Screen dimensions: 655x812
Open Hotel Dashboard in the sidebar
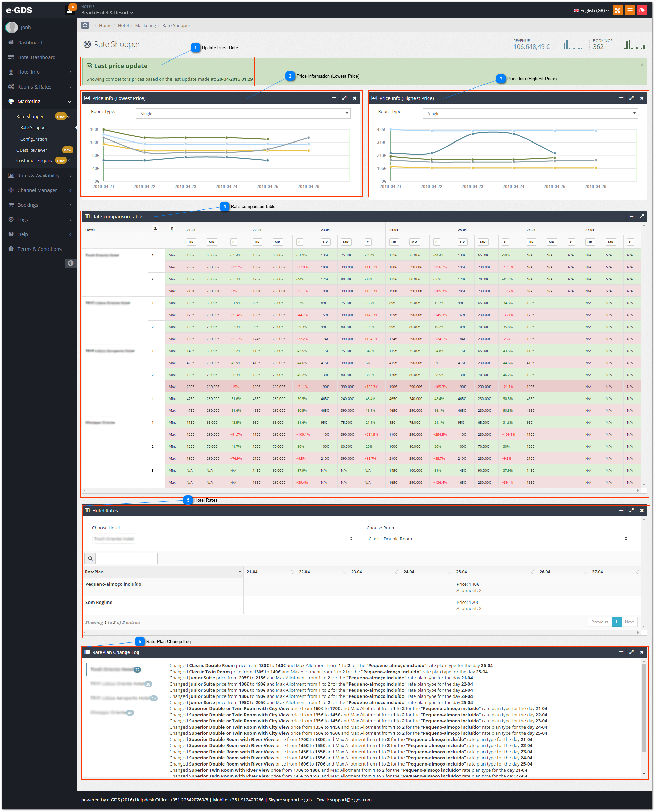(39, 57)
